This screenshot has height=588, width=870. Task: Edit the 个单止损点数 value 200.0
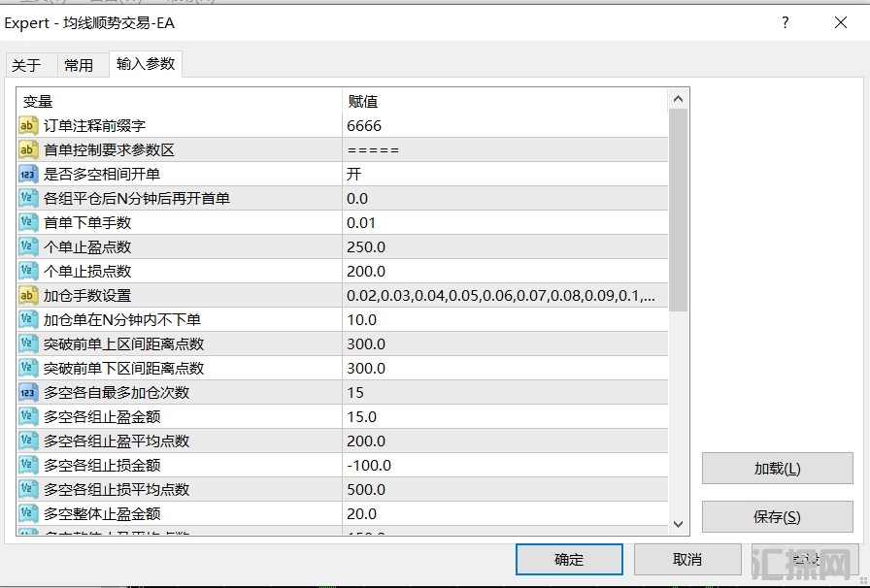coord(366,272)
